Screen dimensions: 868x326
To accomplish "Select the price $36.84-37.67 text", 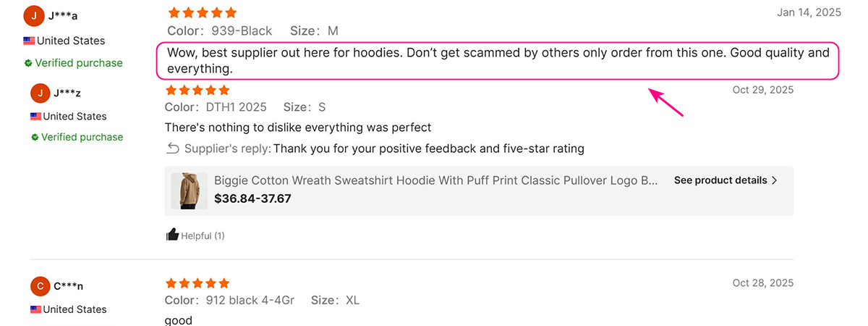I will 252,198.
